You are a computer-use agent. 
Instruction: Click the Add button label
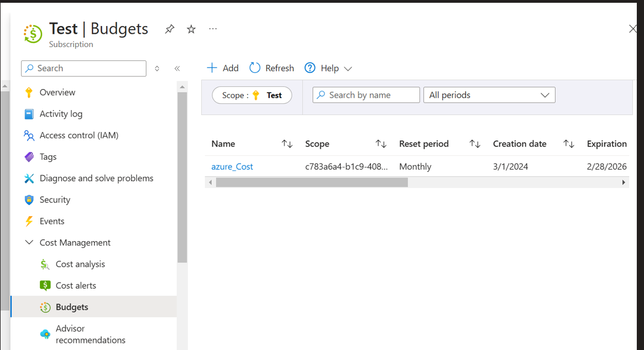231,68
